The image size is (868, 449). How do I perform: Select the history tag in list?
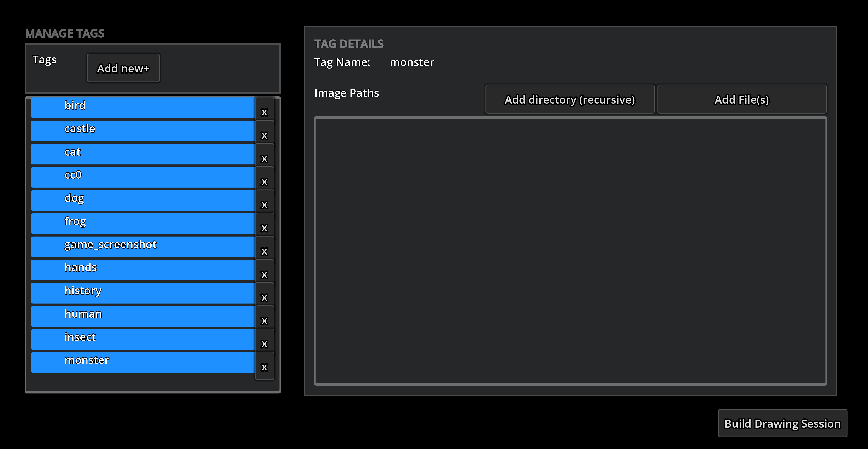tap(143, 292)
